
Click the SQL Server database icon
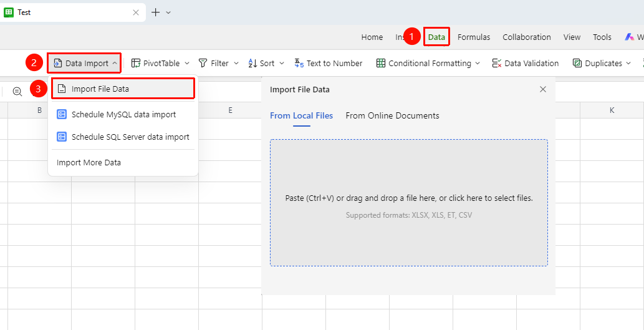click(62, 137)
